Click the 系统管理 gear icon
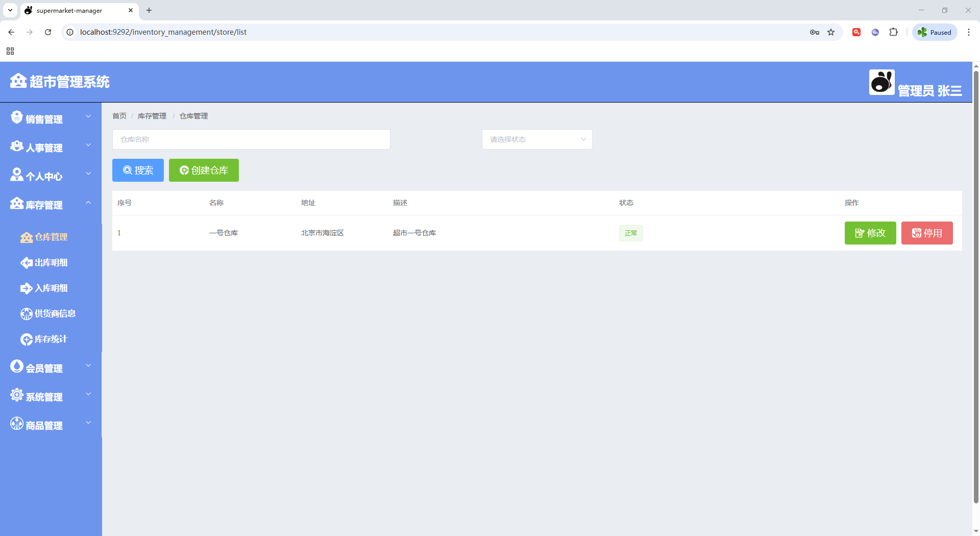This screenshot has height=536, width=980. pyautogui.click(x=17, y=395)
